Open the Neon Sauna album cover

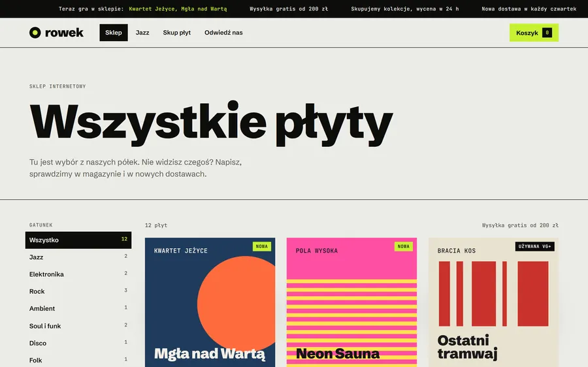pos(351,302)
